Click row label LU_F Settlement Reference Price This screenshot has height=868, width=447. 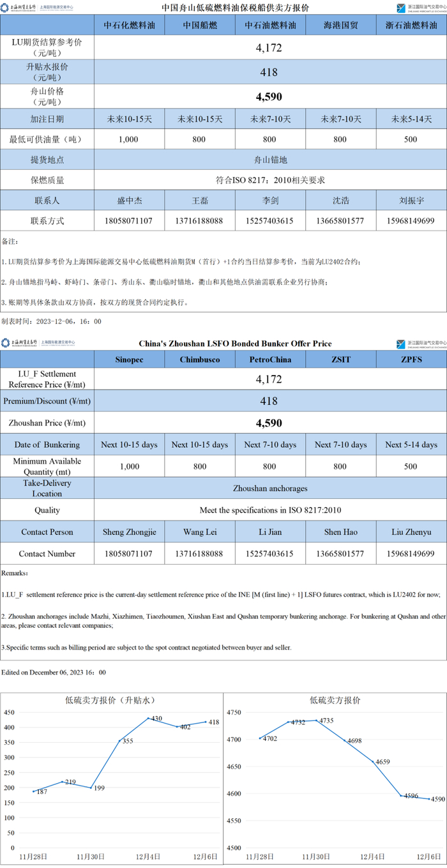[47, 379]
